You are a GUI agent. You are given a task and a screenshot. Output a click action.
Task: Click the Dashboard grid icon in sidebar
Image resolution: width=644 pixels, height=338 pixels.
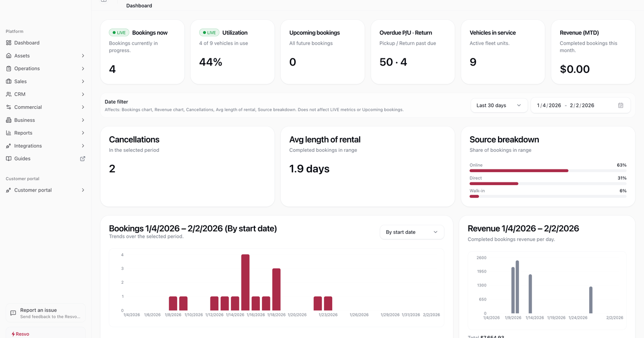pos(9,43)
